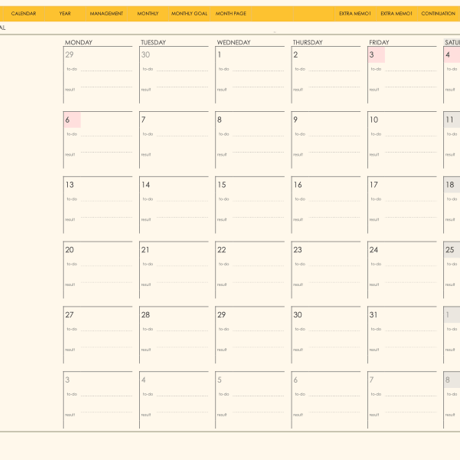Open day 15 date cell

222,185
